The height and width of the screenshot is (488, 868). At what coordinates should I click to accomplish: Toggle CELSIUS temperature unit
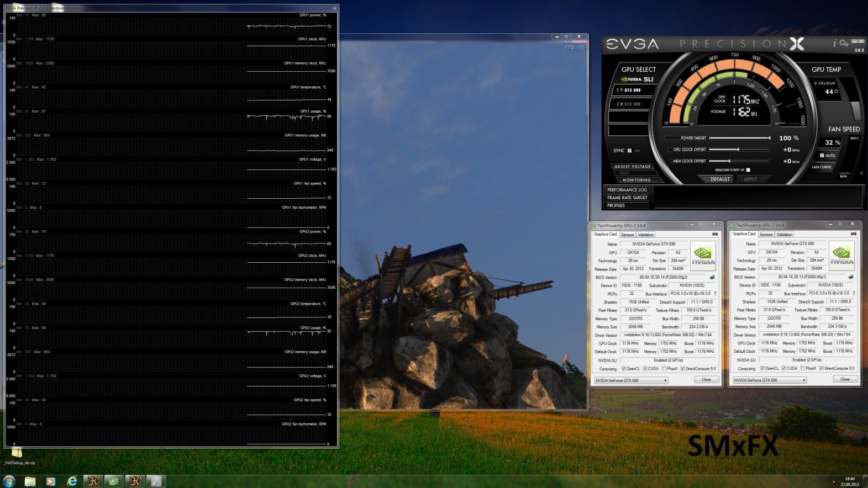[x=825, y=83]
